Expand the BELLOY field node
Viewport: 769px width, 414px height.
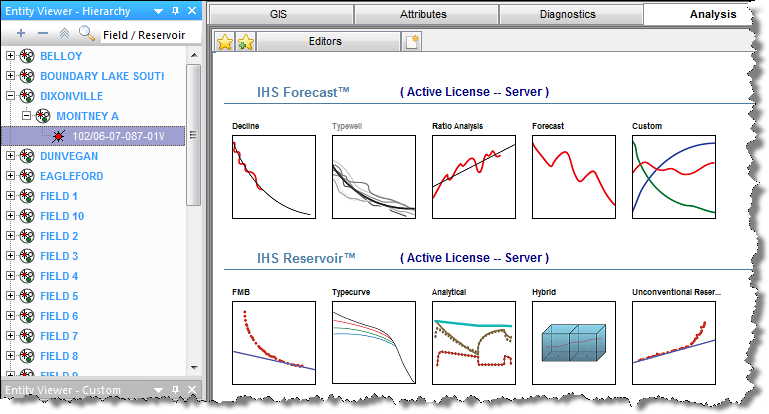pyautogui.click(x=11, y=56)
